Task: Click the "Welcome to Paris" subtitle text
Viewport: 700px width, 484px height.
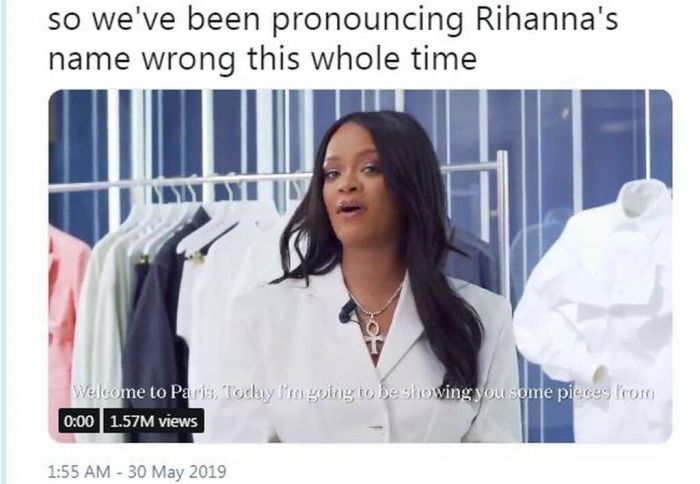Action: click(145, 392)
